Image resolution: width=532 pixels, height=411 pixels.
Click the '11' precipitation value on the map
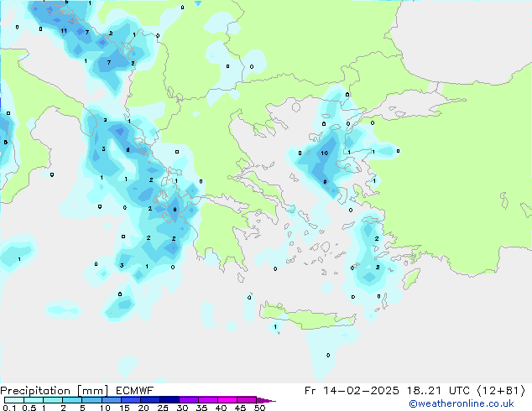click(64, 31)
